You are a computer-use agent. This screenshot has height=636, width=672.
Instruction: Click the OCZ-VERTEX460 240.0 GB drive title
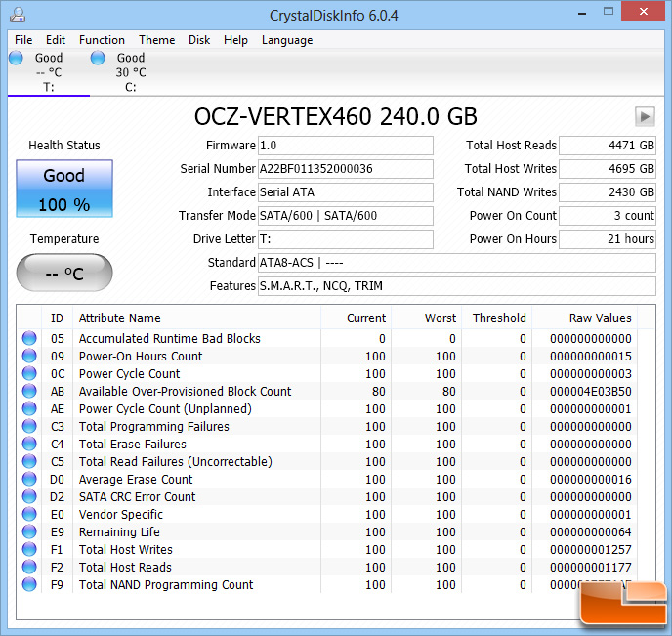click(336, 116)
